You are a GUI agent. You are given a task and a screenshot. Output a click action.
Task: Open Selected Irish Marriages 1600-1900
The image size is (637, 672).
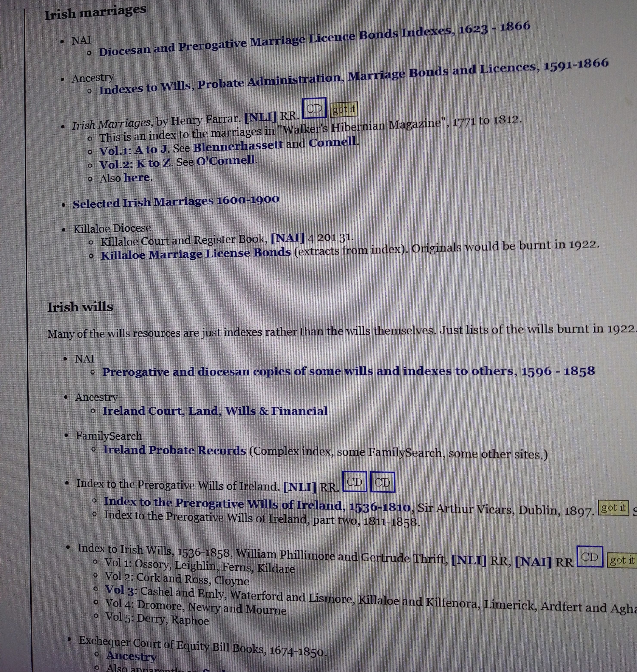pos(176,202)
